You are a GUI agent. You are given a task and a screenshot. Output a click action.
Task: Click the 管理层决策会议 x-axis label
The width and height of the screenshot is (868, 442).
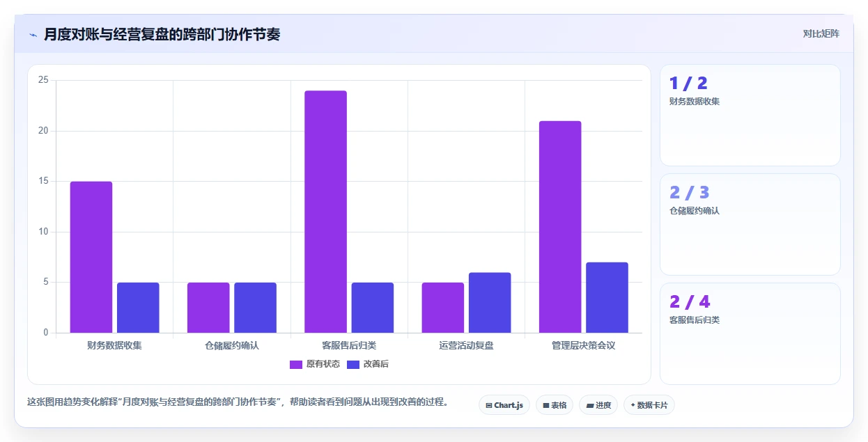click(x=584, y=345)
